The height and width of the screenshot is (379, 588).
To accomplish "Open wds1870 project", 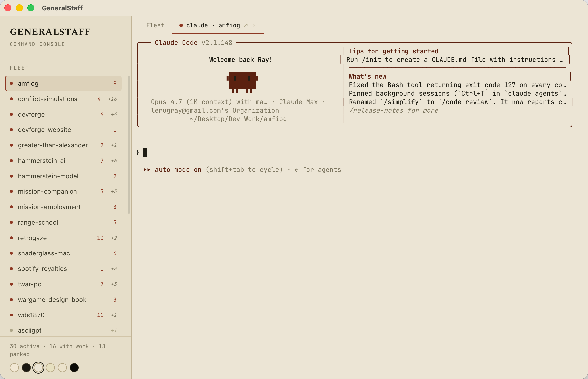I will pyautogui.click(x=63, y=315).
